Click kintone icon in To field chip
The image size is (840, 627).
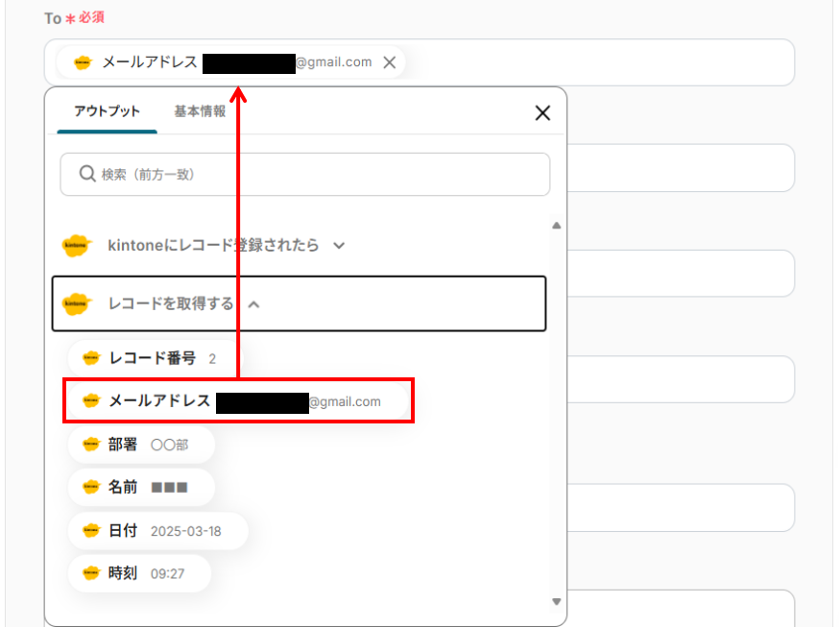coord(83,62)
